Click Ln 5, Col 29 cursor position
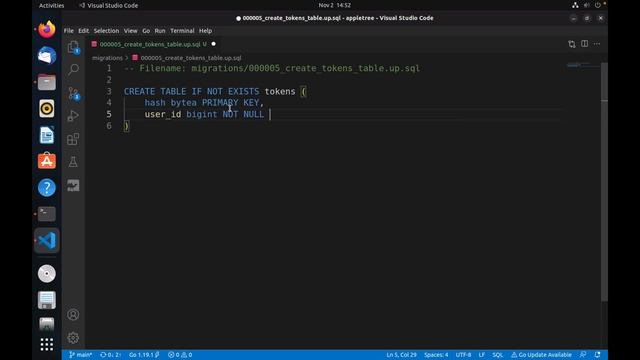This screenshot has height=360, width=640. click(x=401, y=355)
